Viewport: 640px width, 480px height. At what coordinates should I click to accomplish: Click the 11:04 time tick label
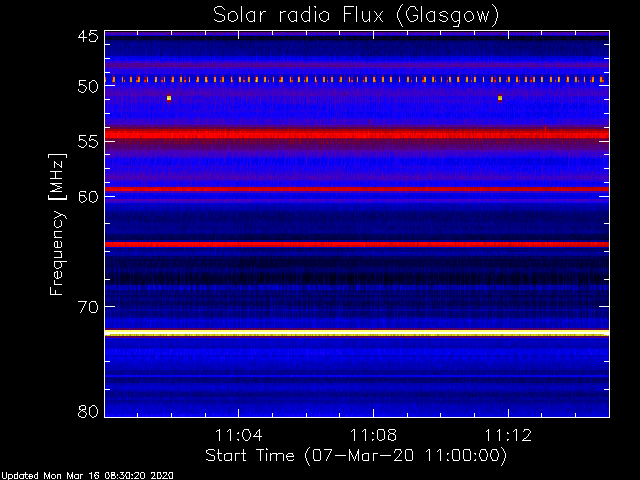238,435
